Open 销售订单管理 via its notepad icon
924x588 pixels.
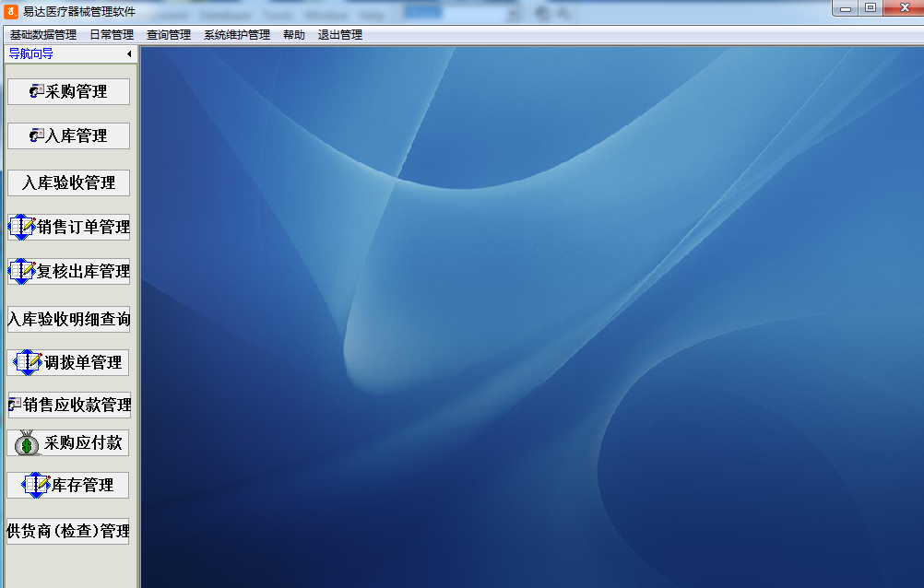[x=22, y=227]
